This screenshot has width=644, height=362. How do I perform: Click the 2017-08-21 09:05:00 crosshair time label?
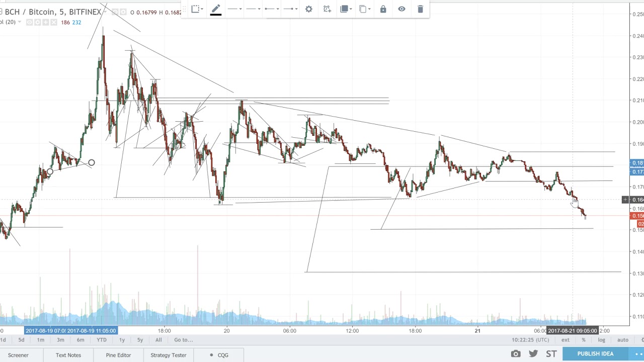pos(572,330)
